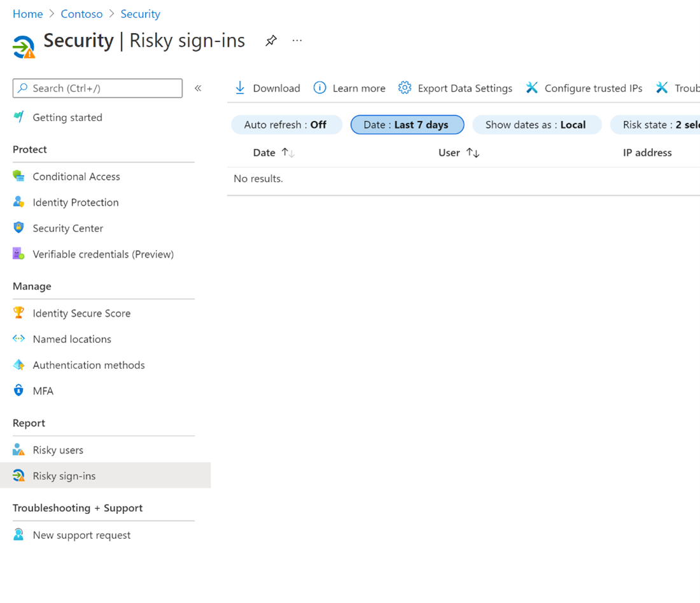
Task: Open Identity Protection from sidebar
Action: [x=75, y=202]
